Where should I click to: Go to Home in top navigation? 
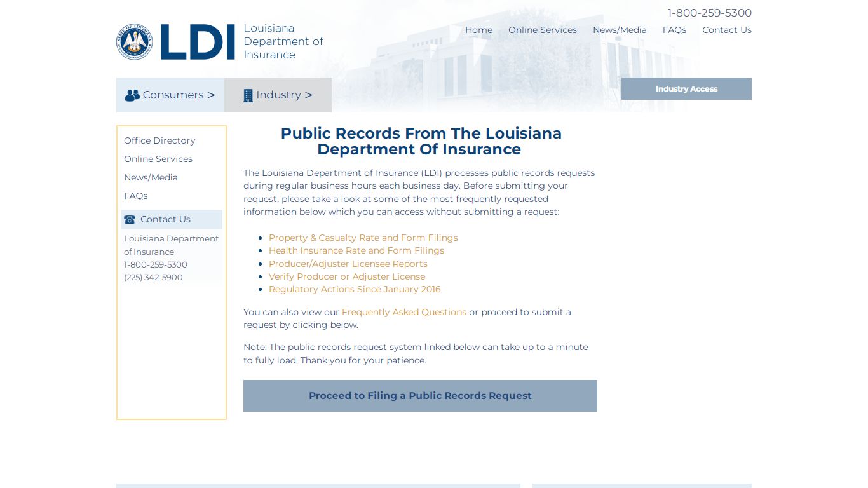[x=478, y=30]
